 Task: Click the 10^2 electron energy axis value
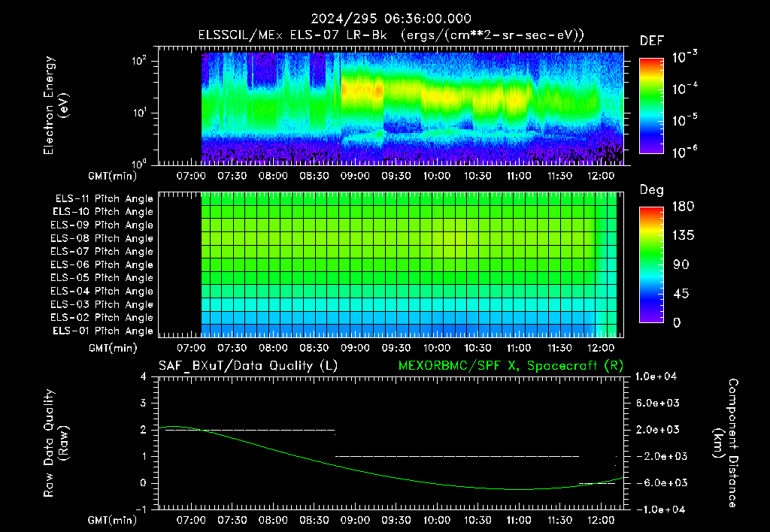coord(139,62)
